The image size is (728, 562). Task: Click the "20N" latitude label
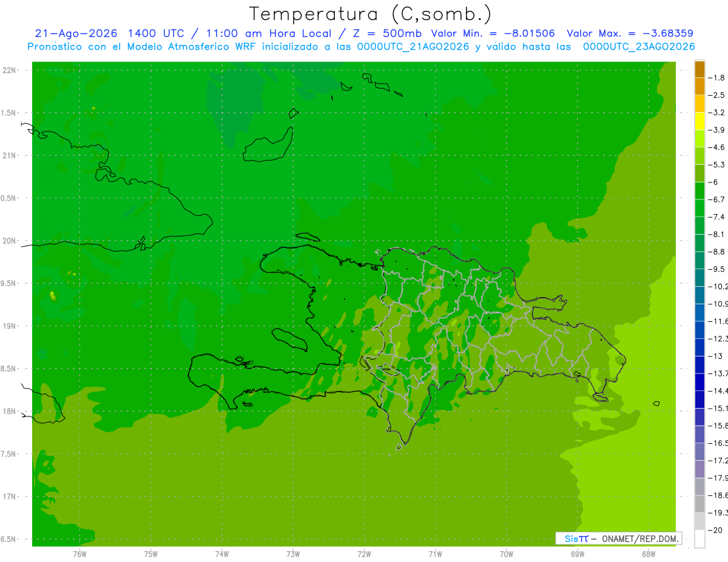9,241
